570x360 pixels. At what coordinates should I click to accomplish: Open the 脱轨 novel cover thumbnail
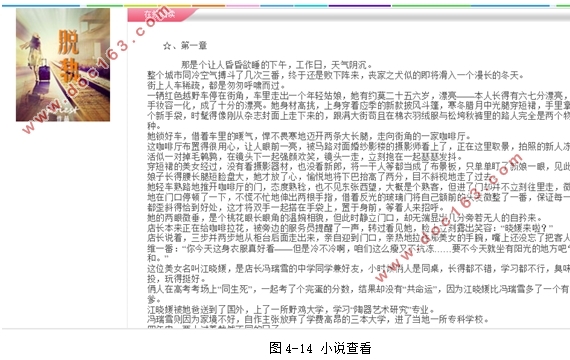[63, 65]
